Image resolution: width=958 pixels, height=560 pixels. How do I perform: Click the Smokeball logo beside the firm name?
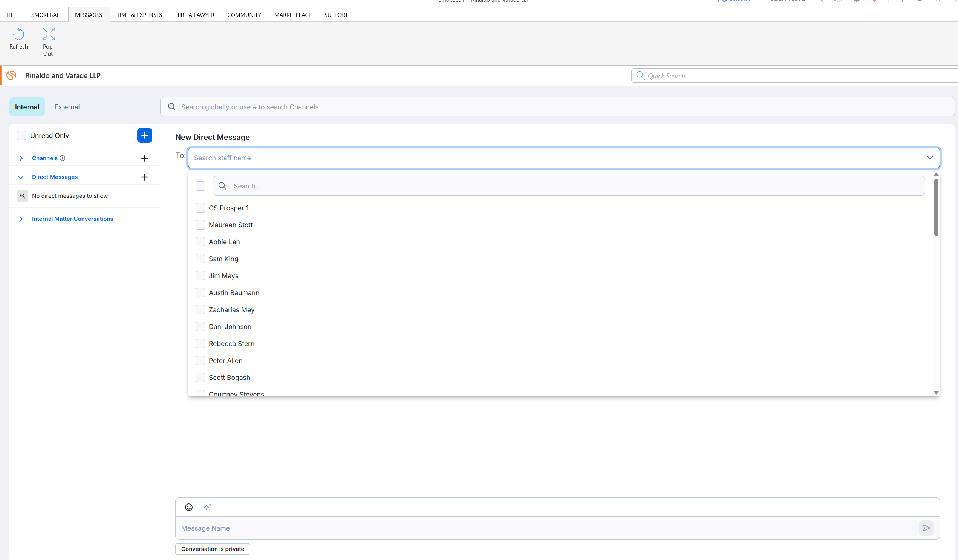coord(11,75)
